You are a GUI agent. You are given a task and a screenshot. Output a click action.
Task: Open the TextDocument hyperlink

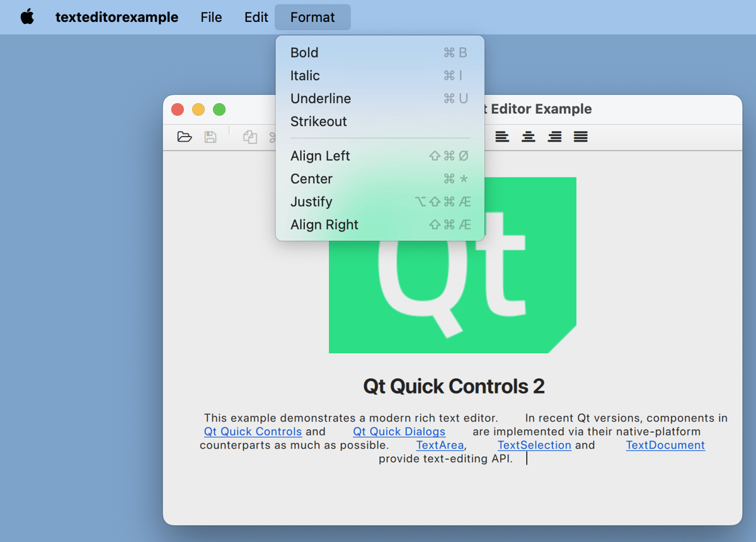pos(665,446)
